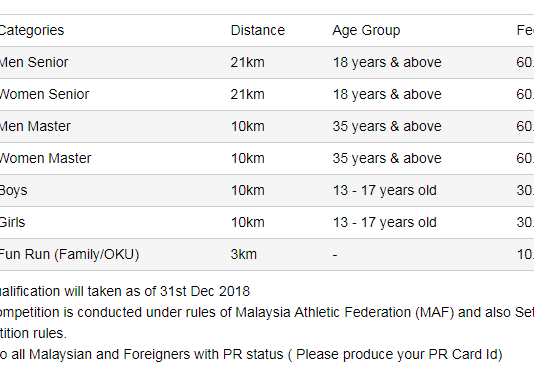The image size is (534, 371).
Task: Click the Women Master category cell
Action: (45, 158)
